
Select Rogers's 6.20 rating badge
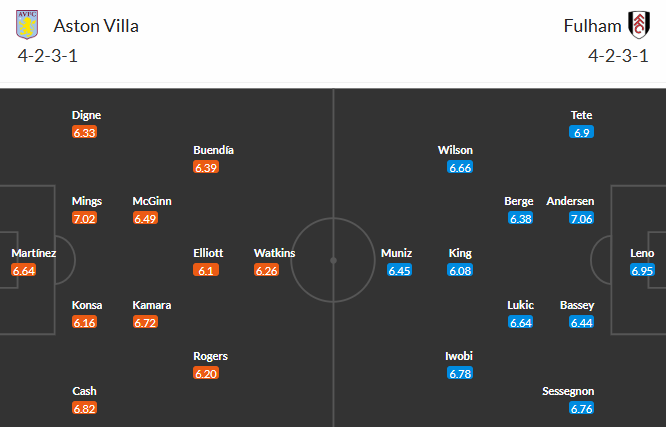pyautogui.click(x=206, y=373)
